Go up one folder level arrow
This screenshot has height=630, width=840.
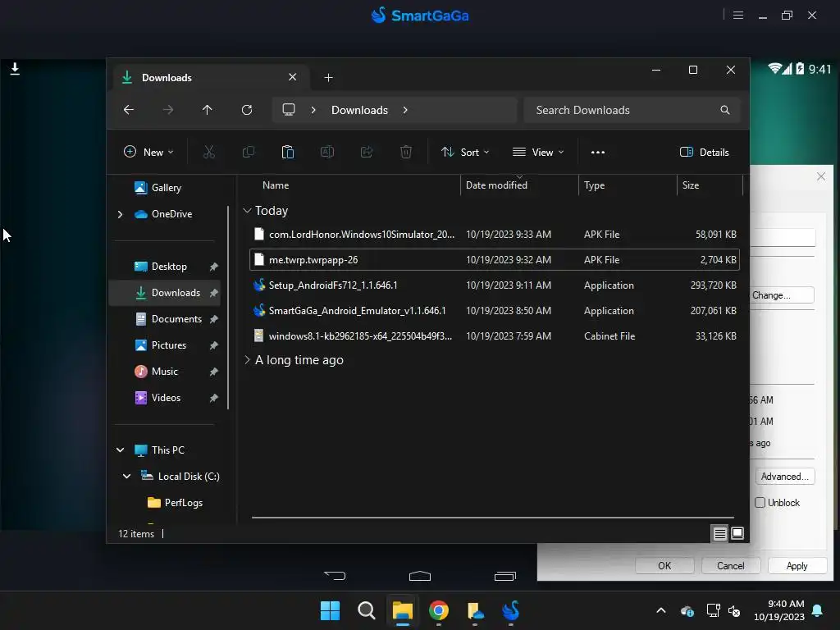click(x=208, y=110)
